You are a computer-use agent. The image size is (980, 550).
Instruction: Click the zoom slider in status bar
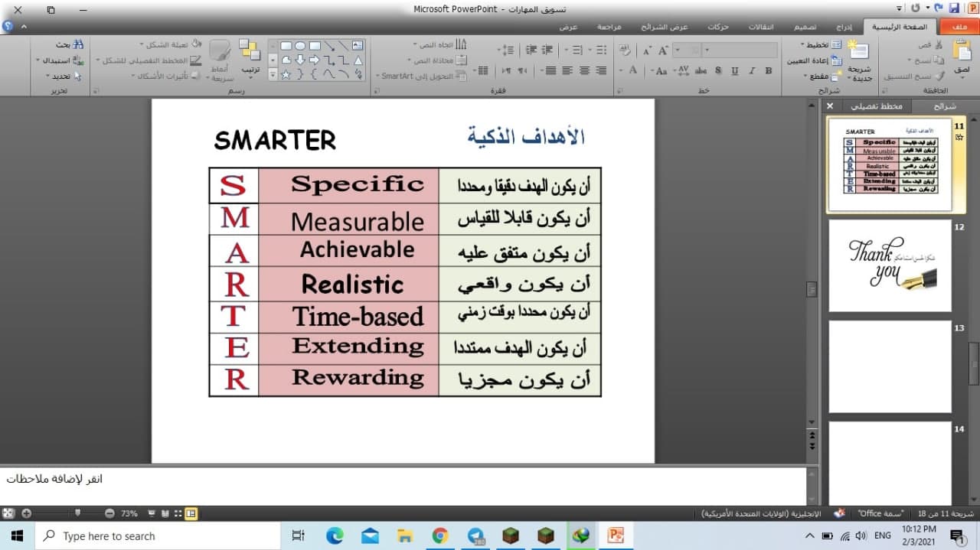(x=77, y=513)
